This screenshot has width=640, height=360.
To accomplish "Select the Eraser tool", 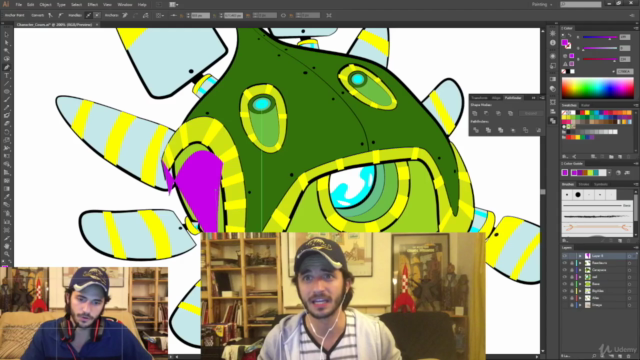I will [x=7, y=124].
